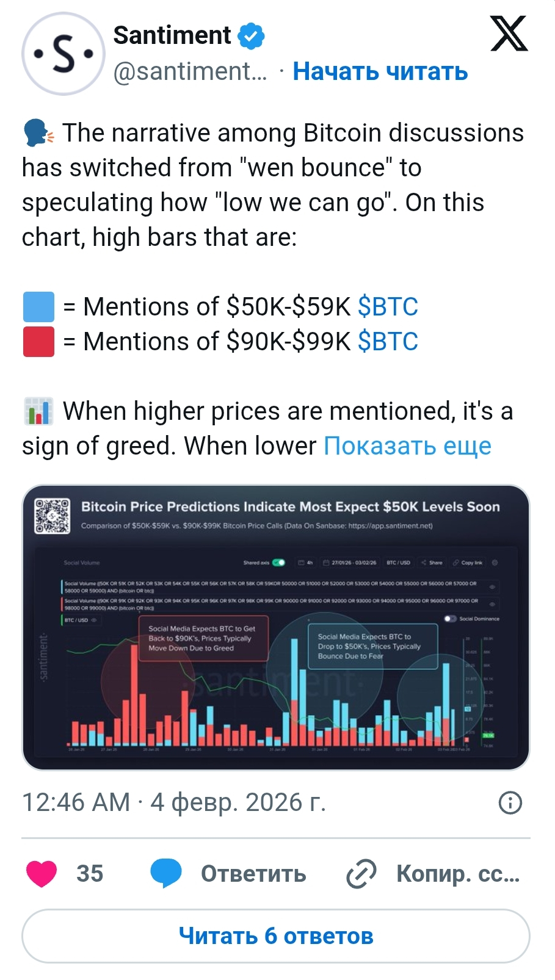Image resolution: width=555 pixels, height=980 pixels.
Task: Like the post with heart icon
Action: pyautogui.click(x=42, y=874)
